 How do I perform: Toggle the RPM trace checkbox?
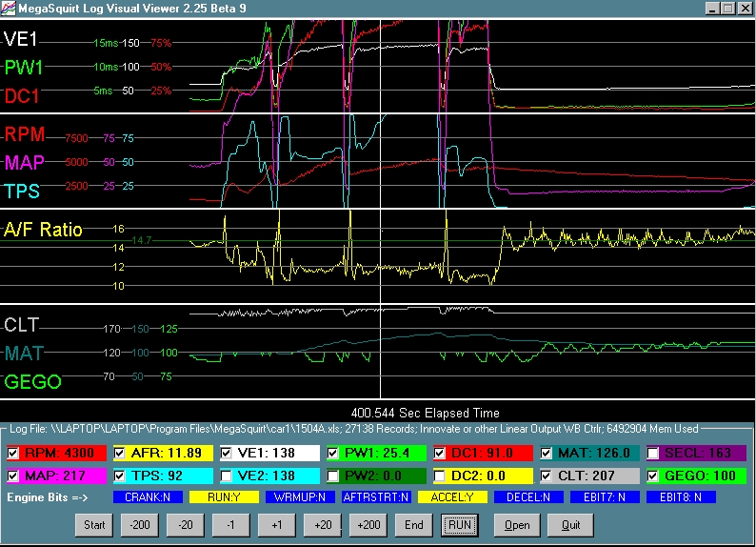coord(13,453)
